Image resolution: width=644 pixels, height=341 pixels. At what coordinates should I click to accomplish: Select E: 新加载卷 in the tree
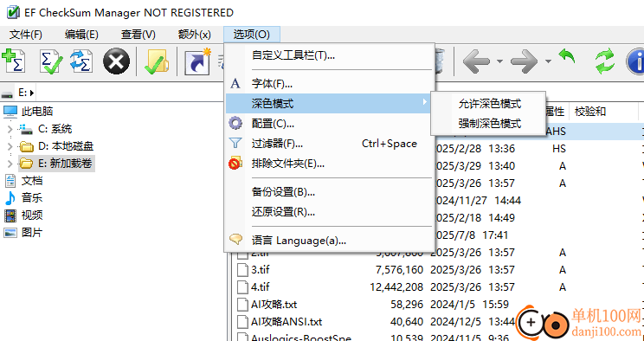(65, 164)
